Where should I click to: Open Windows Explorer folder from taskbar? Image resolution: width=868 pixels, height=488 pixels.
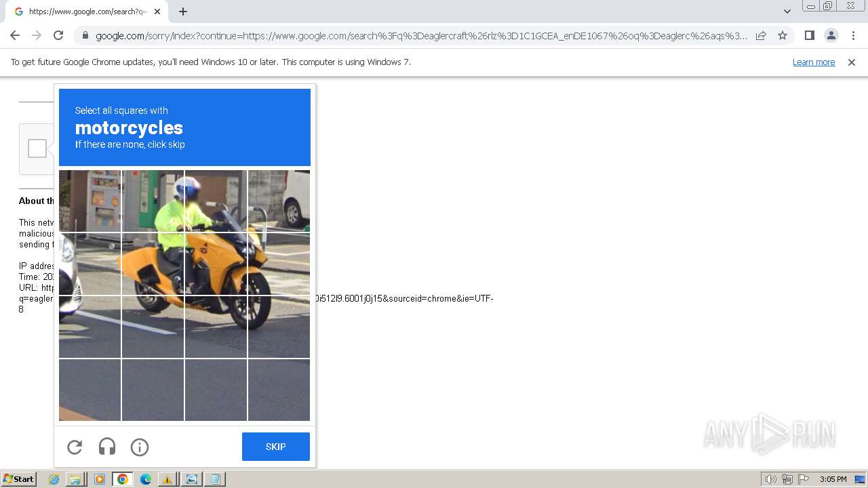tap(75, 479)
